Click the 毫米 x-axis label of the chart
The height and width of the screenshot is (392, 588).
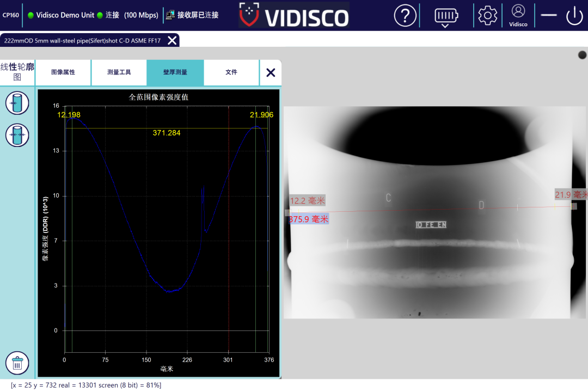167,369
